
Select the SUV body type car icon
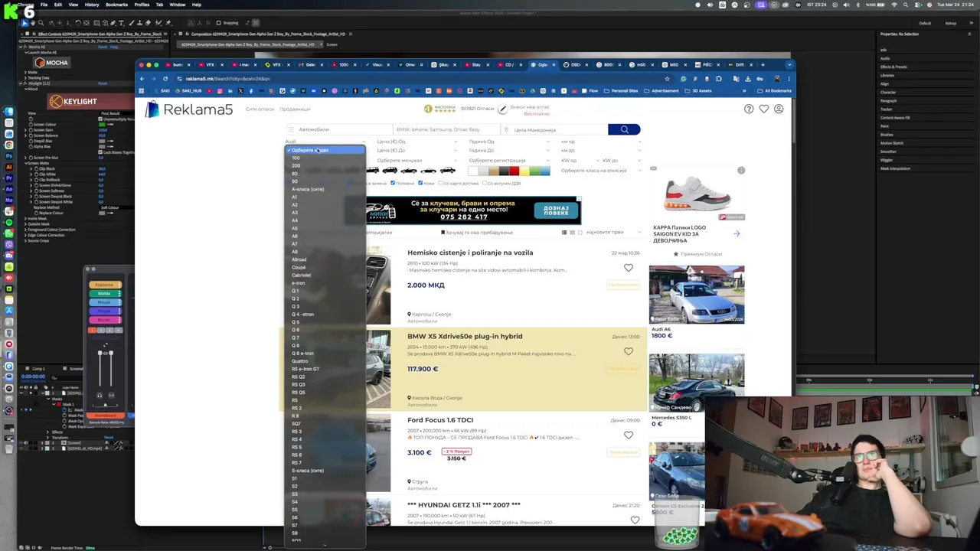(390, 170)
